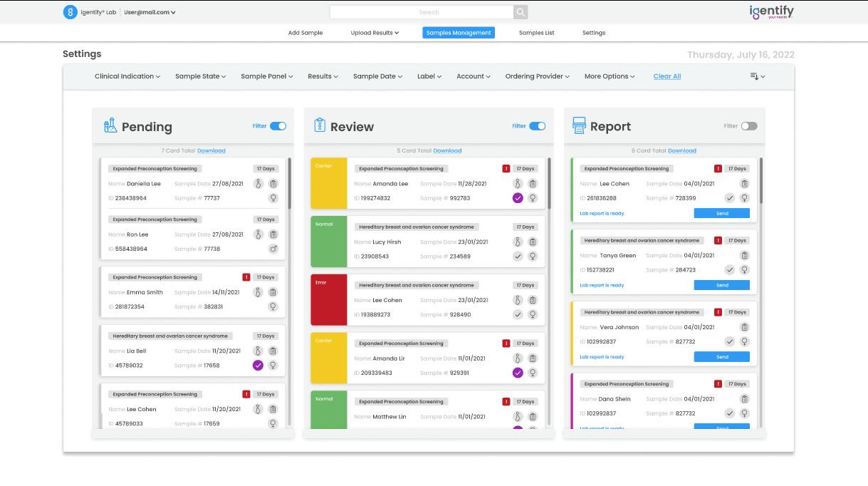Screen dimensions: 868x486
Task: Download the Review card list
Action: (x=447, y=150)
